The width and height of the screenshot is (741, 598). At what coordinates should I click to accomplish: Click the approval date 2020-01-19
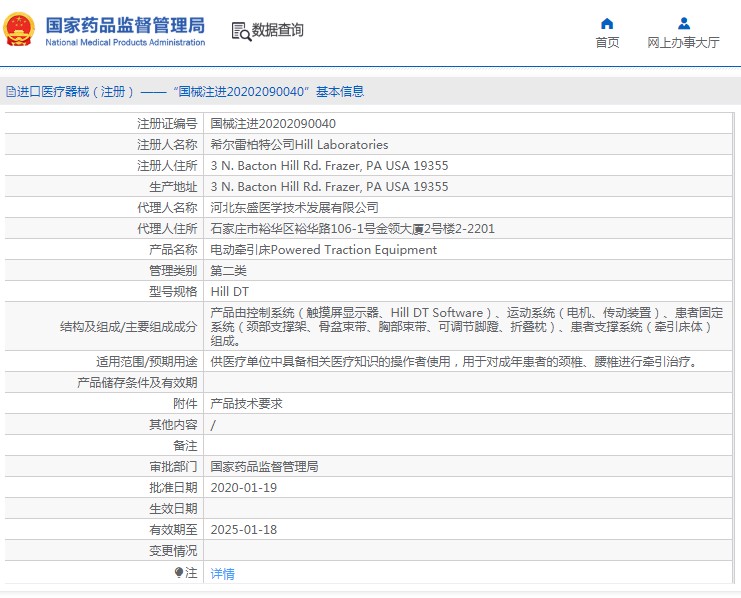pyautogui.click(x=243, y=488)
